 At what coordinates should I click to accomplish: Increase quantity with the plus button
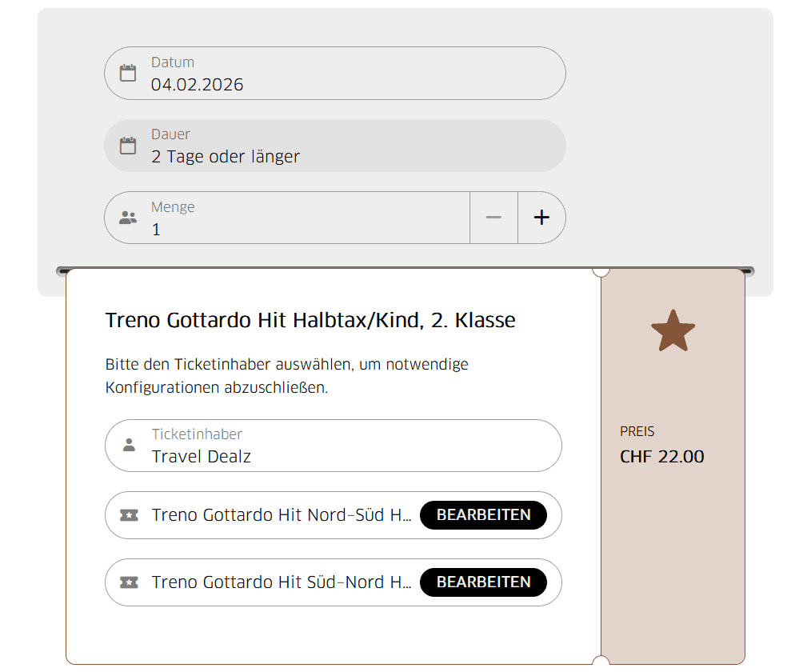(x=541, y=218)
